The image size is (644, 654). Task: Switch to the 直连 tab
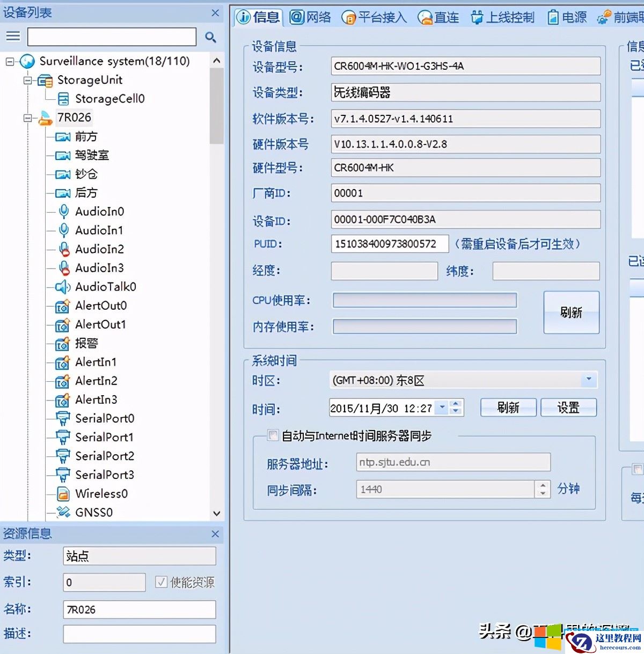coord(438,18)
